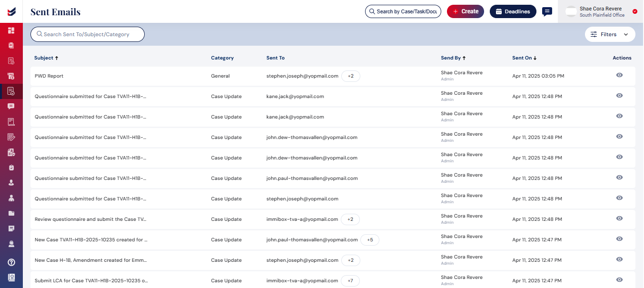
Task: View the PWD Report email via eye icon
Action: pos(619,75)
